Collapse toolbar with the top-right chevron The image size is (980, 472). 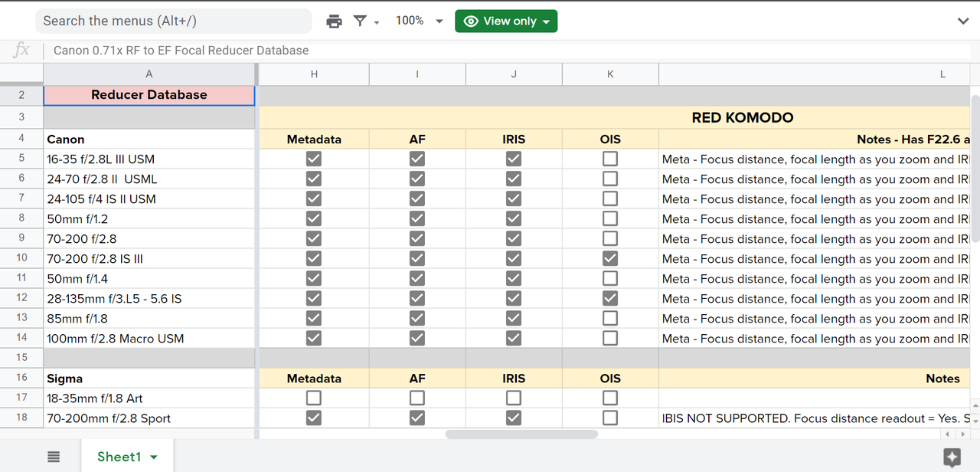tap(963, 21)
